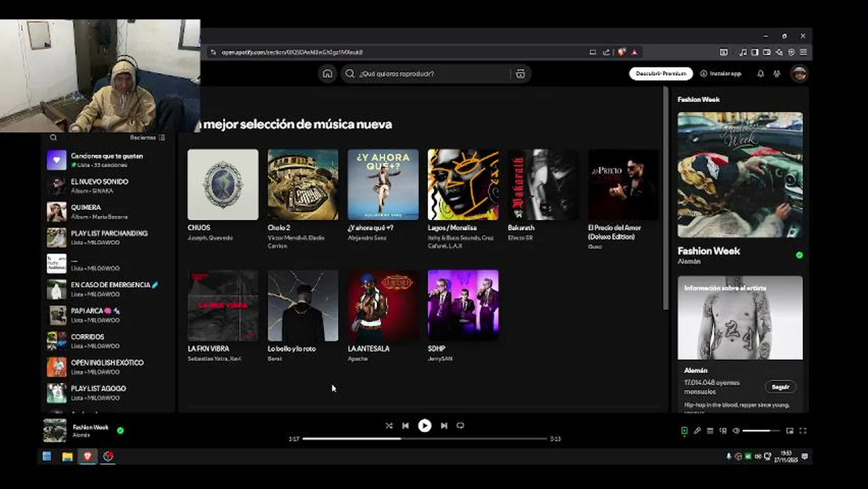868x489 pixels.
Task: Open the user profile avatar menu
Action: [x=799, y=73]
